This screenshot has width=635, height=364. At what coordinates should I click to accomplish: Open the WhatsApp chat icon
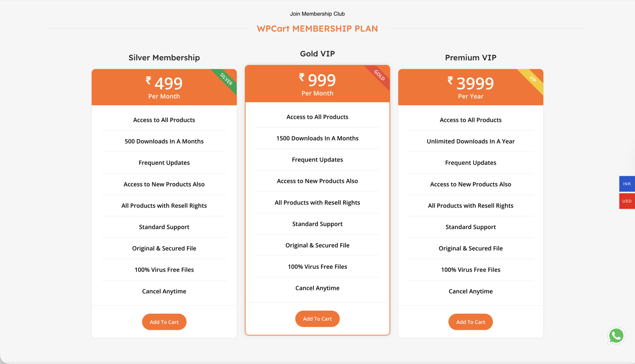point(616,336)
